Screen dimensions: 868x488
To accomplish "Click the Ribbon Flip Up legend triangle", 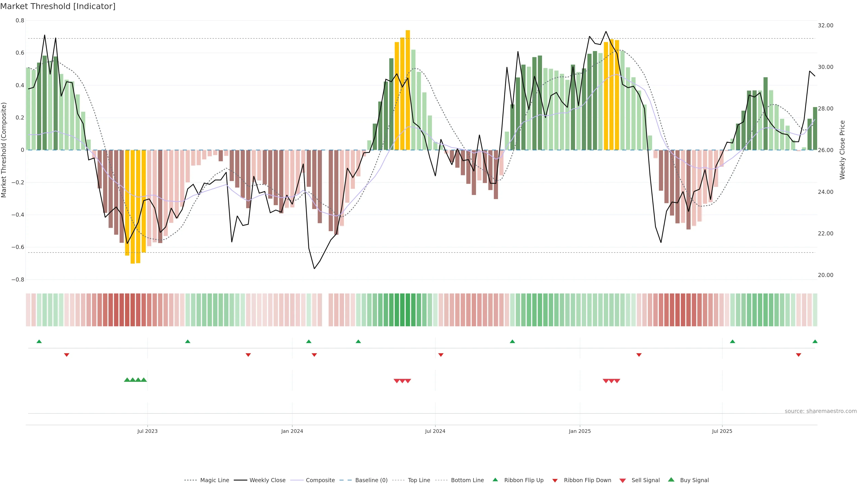I will pyautogui.click(x=495, y=480).
